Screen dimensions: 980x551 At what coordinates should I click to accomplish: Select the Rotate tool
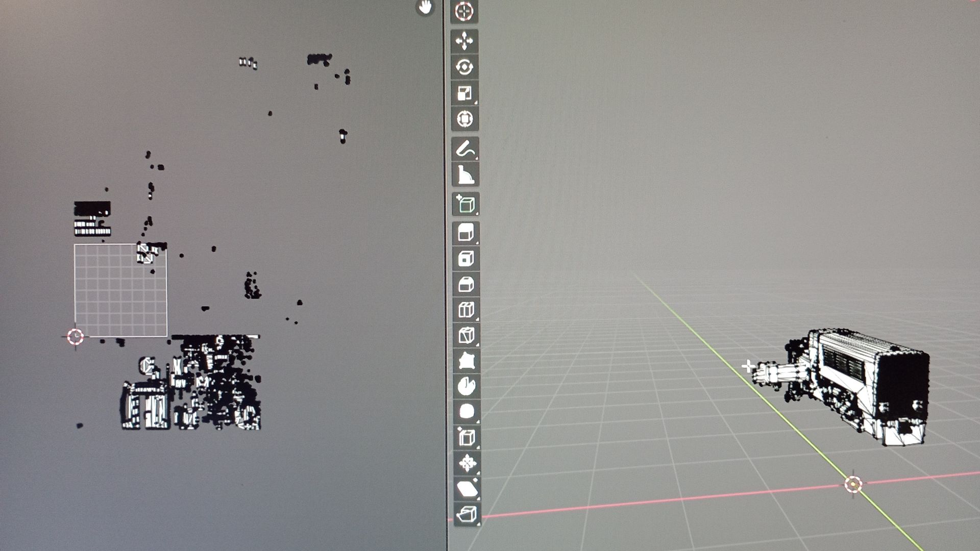click(x=464, y=67)
